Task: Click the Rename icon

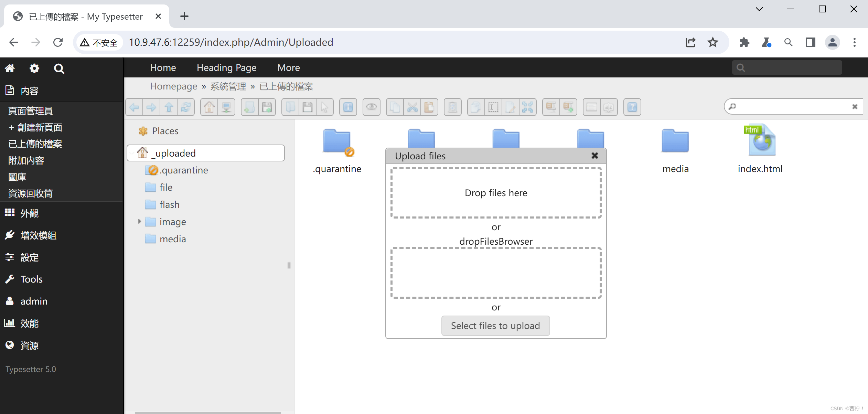Action: click(493, 107)
